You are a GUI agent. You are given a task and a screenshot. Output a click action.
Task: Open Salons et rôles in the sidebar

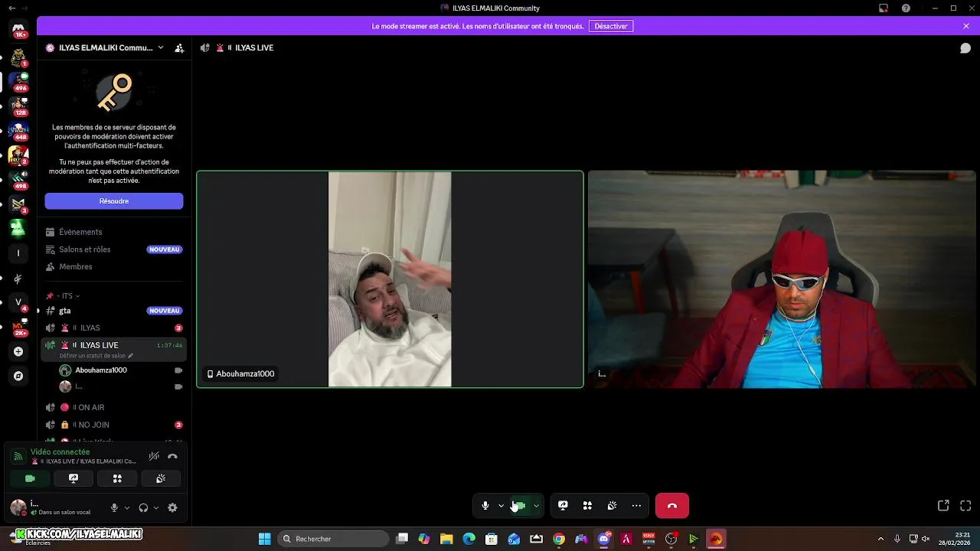click(113, 249)
